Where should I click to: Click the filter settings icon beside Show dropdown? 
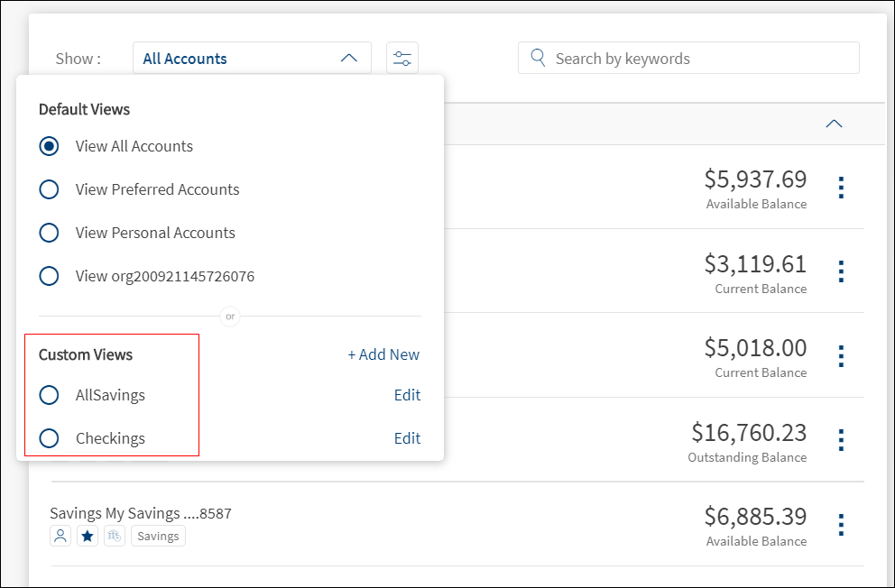pos(401,59)
